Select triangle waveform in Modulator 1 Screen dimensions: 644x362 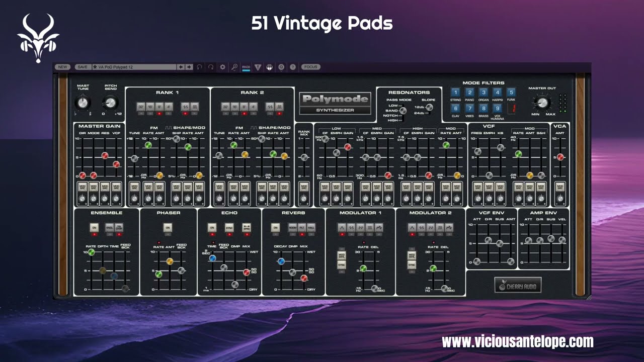tap(342, 228)
